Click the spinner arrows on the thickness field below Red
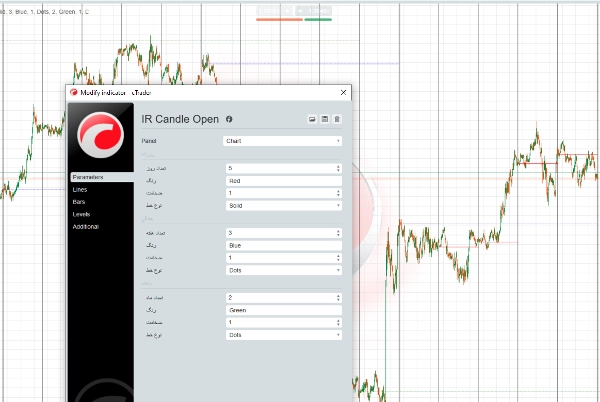 338,193
